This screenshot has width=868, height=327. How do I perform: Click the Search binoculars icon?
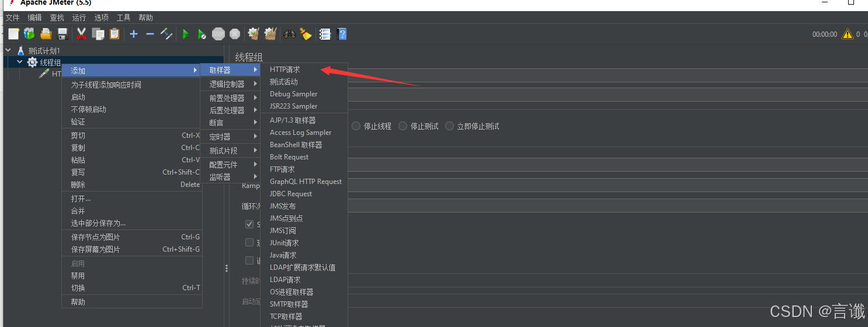pos(290,34)
